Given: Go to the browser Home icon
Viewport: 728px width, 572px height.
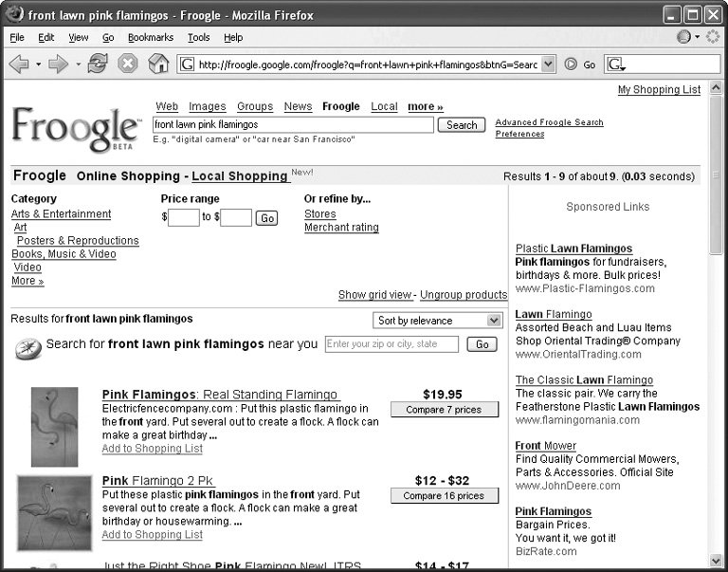Looking at the screenshot, I should tap(158, 65).
